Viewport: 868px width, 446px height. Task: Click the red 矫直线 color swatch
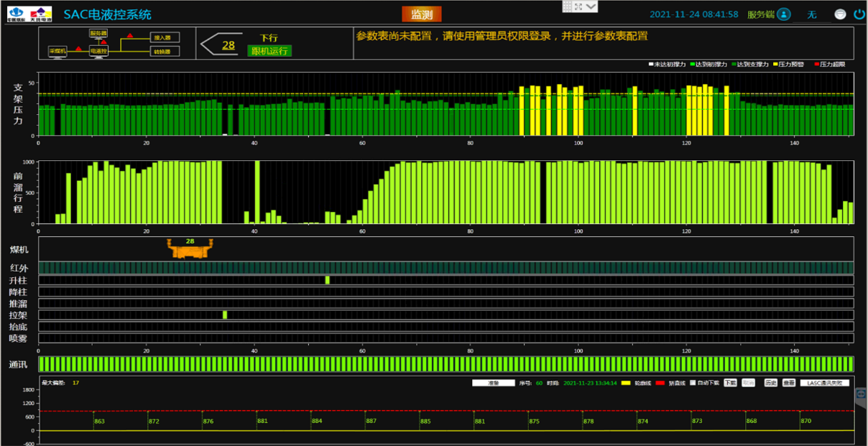point(660,383)
